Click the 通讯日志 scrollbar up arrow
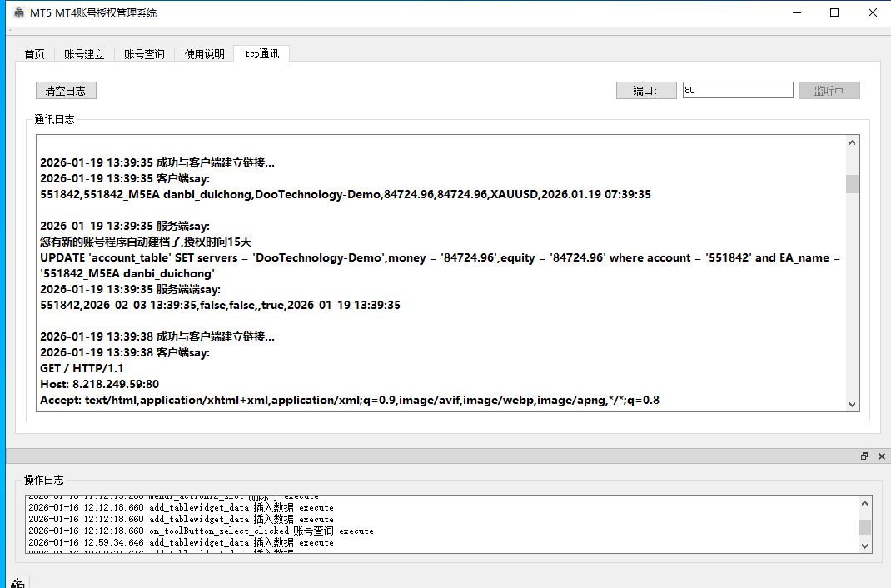The width and height of the screenshot is (891, 588). (x=852, y=142)
